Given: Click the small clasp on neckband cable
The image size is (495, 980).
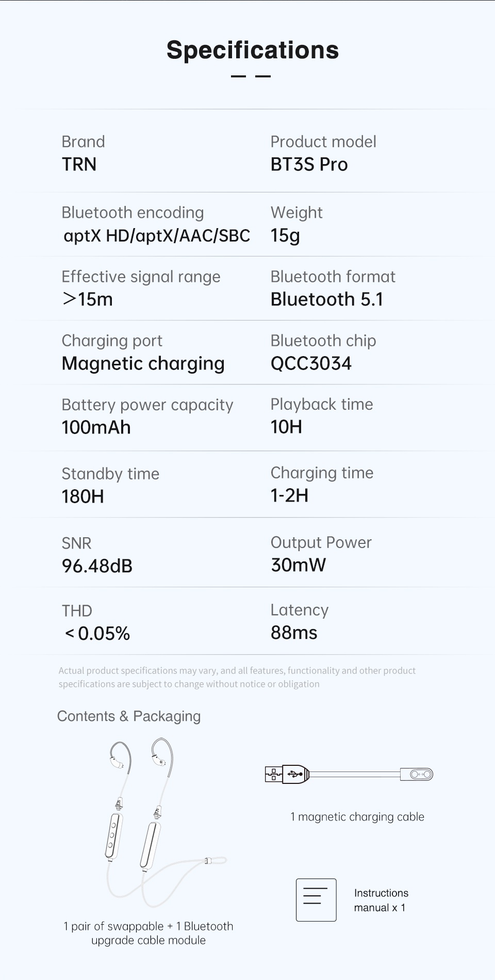Looking at the screenshot, I should pyautogui.click(x=208, y=861).
